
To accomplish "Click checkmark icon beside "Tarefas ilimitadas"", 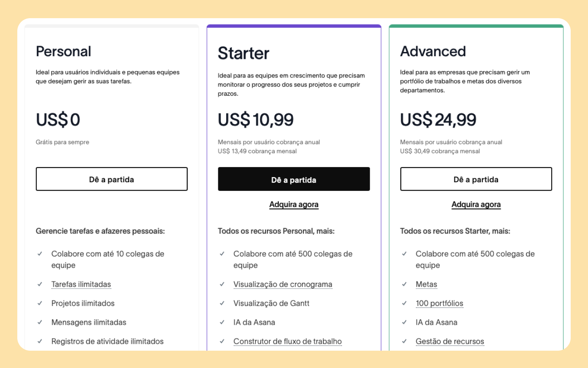I will pyautogui.click(x=40, y=284).
